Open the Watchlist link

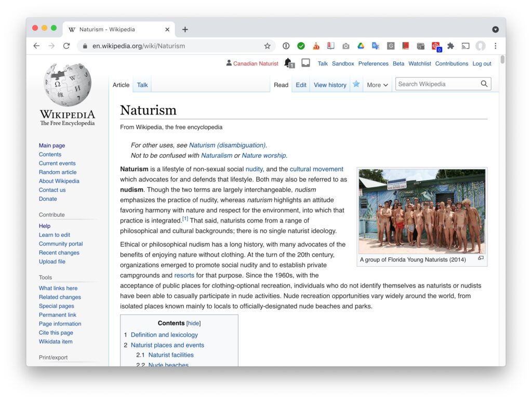(420, 63)
